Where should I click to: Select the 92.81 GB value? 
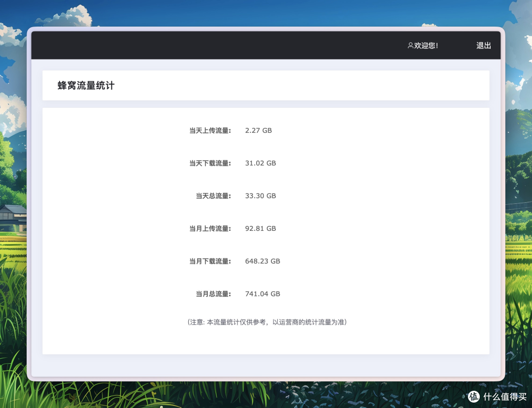(261, 229)
